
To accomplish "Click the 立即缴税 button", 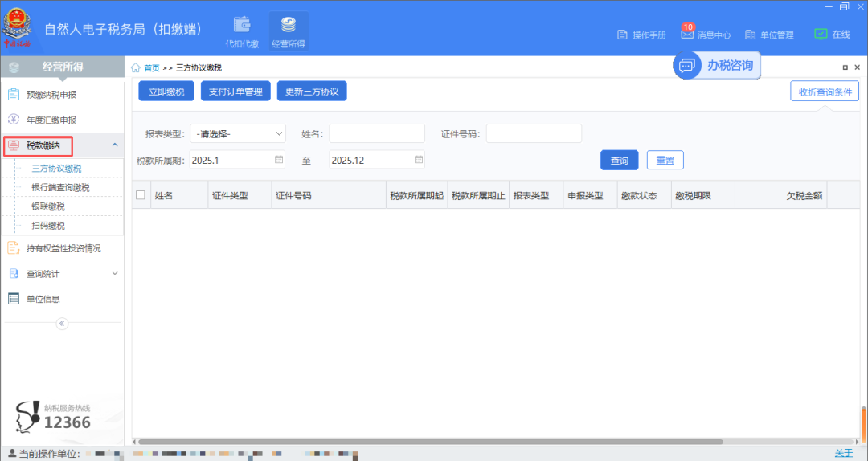I will click(166, 92).
